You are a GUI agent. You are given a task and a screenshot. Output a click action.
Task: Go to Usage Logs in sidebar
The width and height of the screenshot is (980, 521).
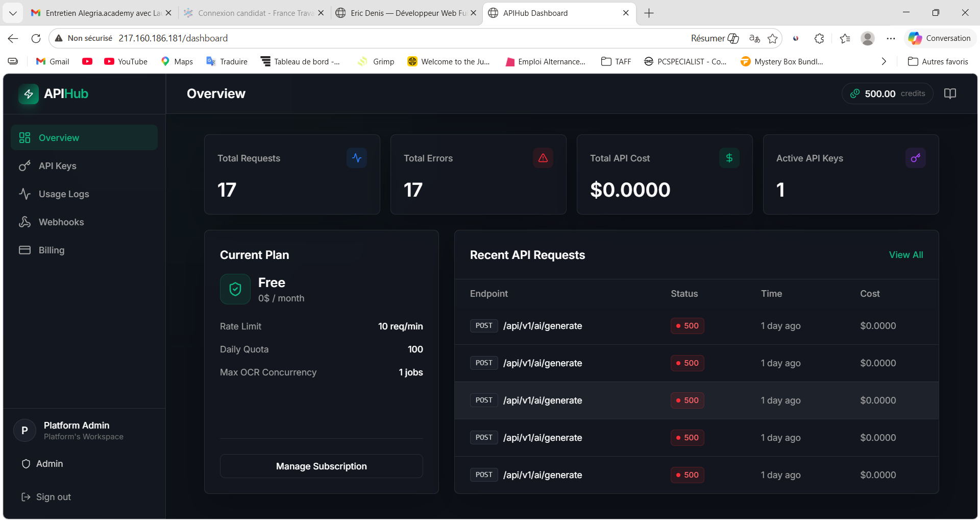[x=84, y=194]
